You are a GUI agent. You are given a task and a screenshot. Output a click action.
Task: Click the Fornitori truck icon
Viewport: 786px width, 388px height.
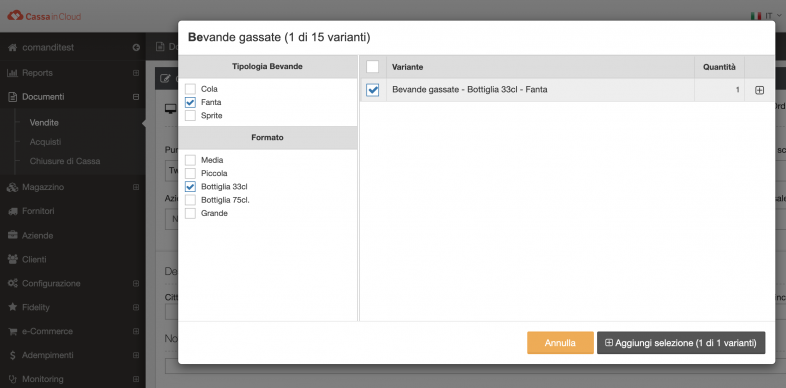click(13, 211)
